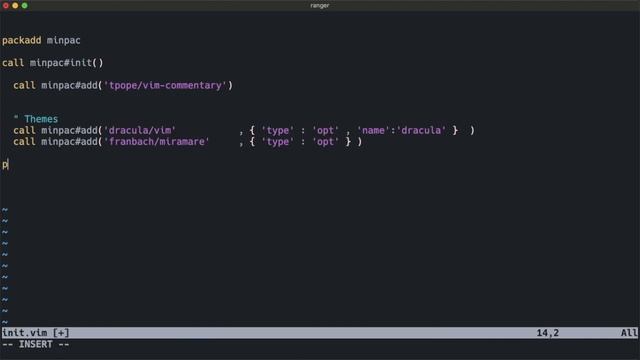Click the green maximize window button
Viewport: 640px width, 360px height.
pos(24,5)
